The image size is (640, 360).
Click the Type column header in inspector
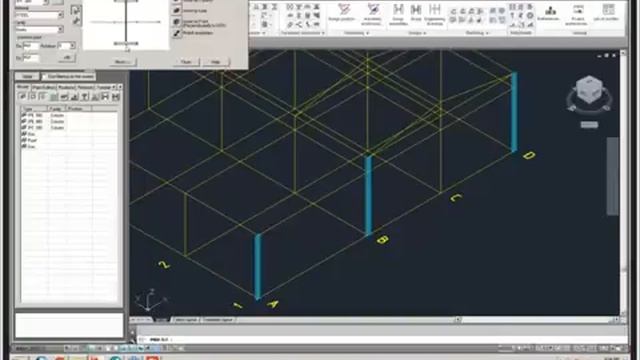[35, 109]
